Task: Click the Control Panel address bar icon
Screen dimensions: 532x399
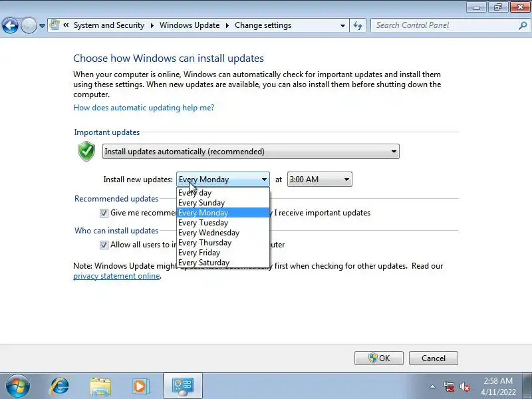Action: pyautogui.click(x=55, y=25)
